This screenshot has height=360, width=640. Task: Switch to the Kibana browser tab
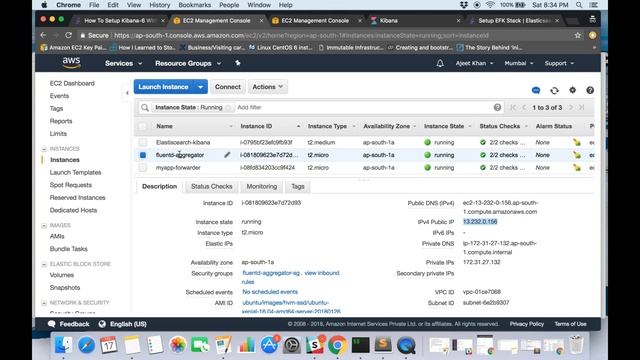(414, 20)
